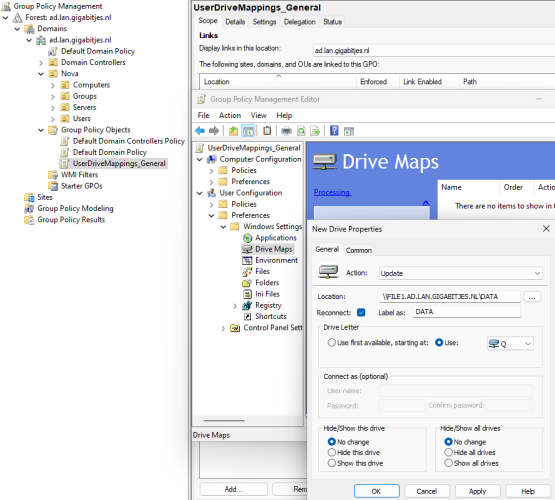The width and height of the screenshot is (555, 500).
Task: Open the Action dropdown showing Update
Action: pos(460,273)
